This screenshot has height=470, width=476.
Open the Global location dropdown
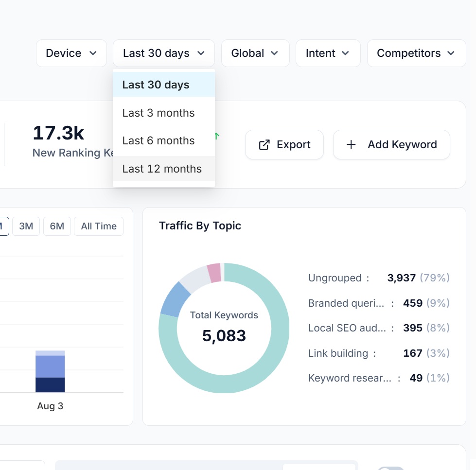pos(255,53)
